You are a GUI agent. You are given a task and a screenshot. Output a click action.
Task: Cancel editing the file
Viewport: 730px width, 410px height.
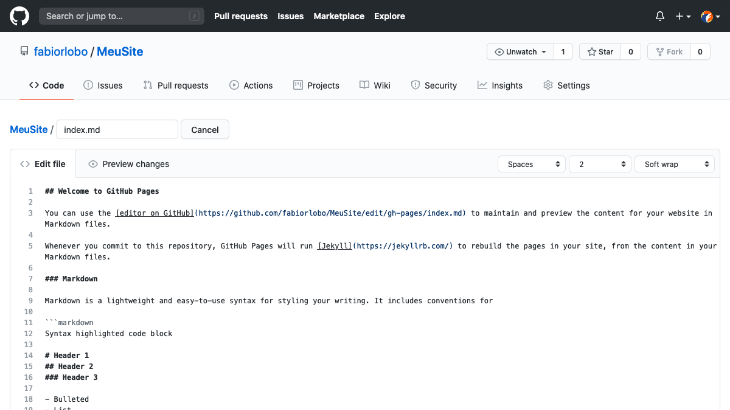click(205, 129)
